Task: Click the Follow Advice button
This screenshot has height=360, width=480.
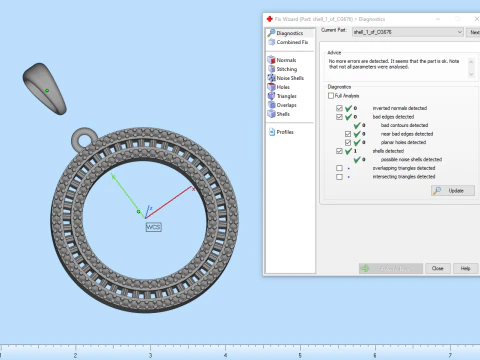Action: click(x=391, y=268)
